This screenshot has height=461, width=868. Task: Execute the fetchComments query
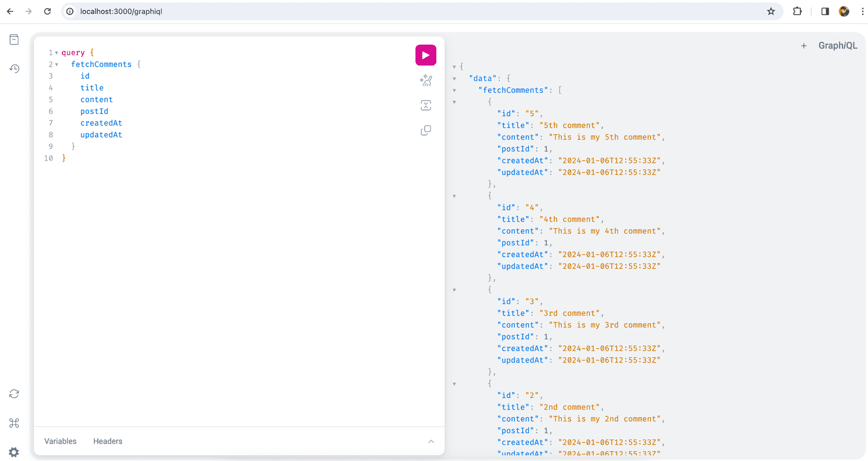[426, 55]
